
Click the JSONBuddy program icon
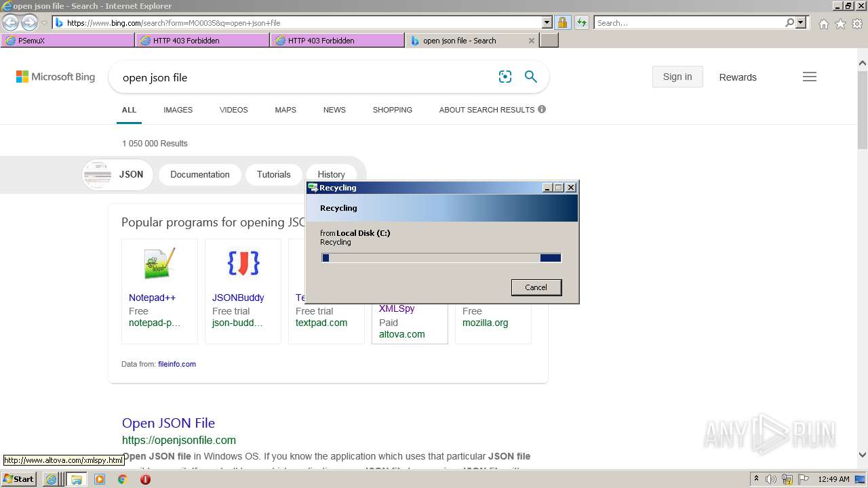243,263
